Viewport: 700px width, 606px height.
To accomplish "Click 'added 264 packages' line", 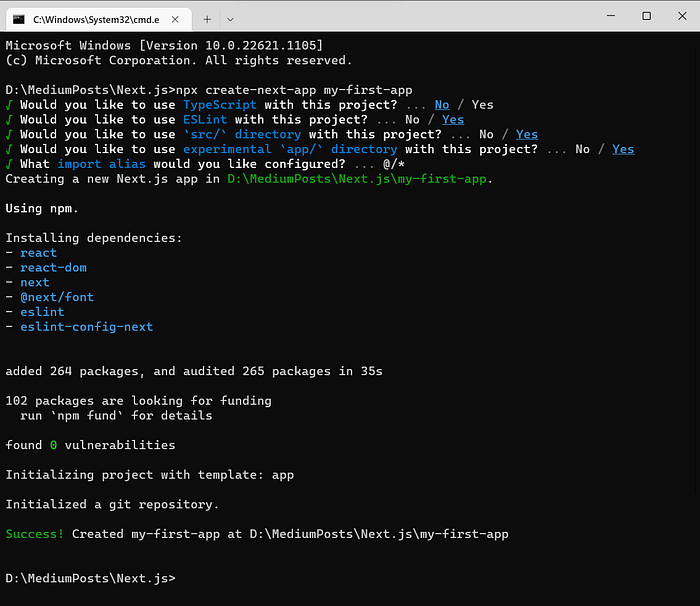I will pyautogui.click(x=194, y=371).
